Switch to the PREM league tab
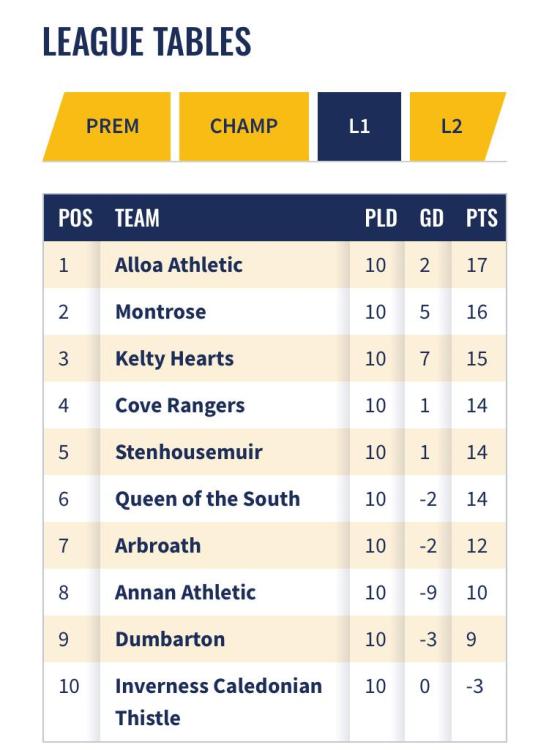 coord(107,126)
